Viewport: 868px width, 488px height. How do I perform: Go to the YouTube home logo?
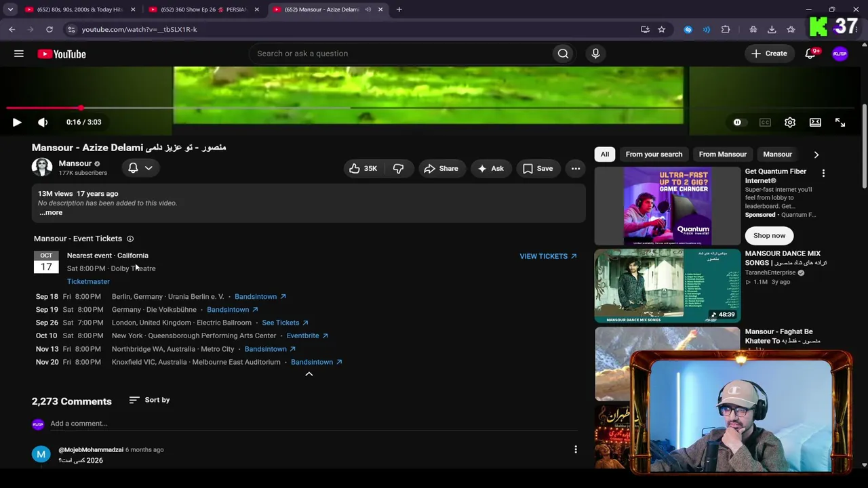62,54
